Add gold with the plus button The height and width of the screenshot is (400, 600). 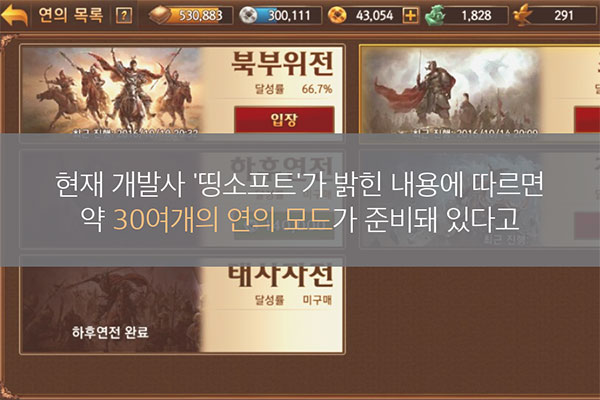(x=410, y=16)
